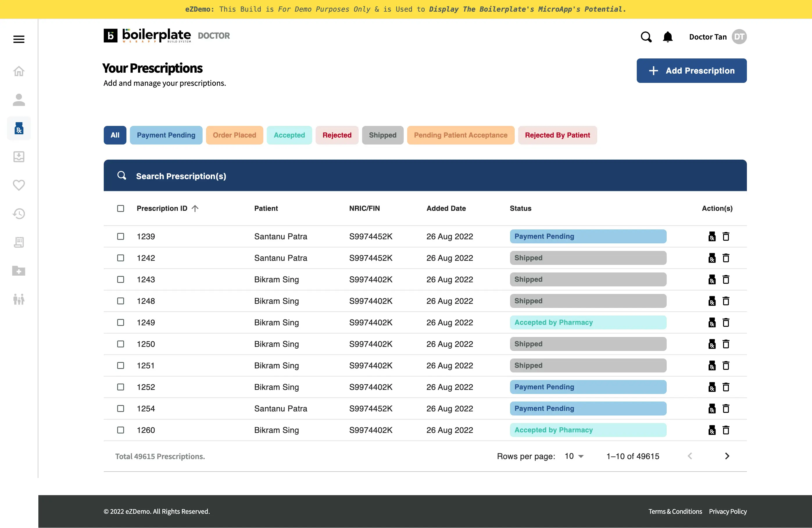Click the medical folder icon in the sidebar

(19, 271)
